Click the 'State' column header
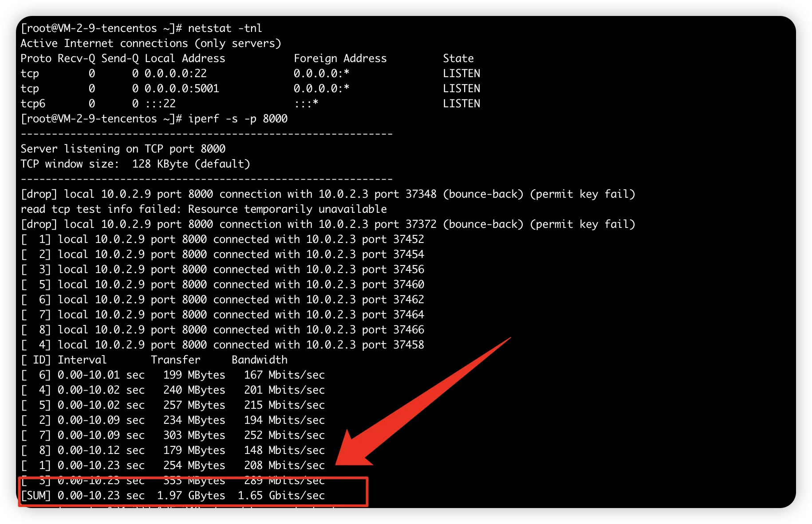The image size is (812, 524). point(458,59)
